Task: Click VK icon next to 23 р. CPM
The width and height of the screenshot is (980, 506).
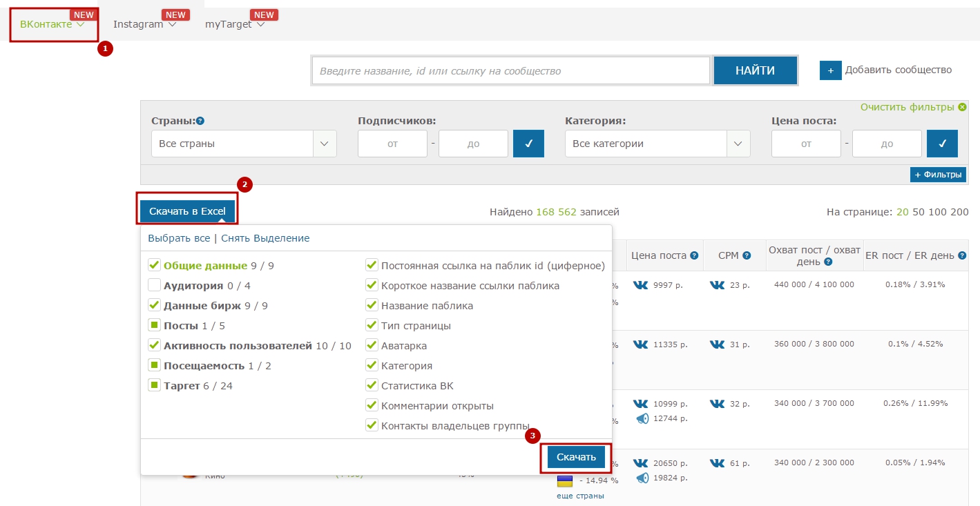Action: (718, 284)
